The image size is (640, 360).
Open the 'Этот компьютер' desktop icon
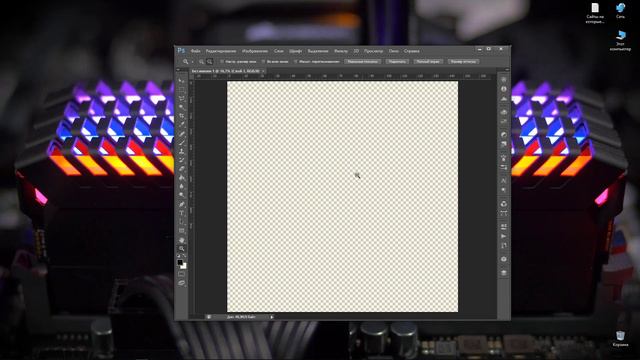[620, 40]
